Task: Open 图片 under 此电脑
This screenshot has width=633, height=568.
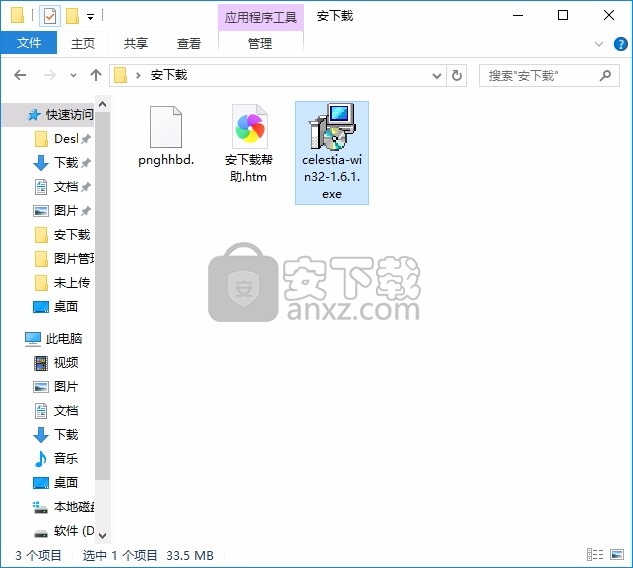Action: pos(57,386)
